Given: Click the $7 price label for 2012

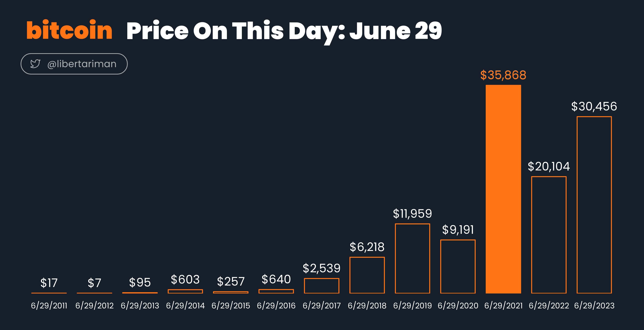Looking at the screenshot, I should coord(95,283).
